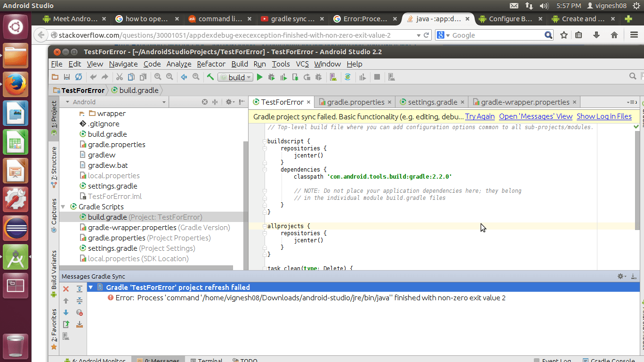Collapse the Gradle Scripts tree node
The height and width of the screenshot is (362, 644).
point(63,206)
